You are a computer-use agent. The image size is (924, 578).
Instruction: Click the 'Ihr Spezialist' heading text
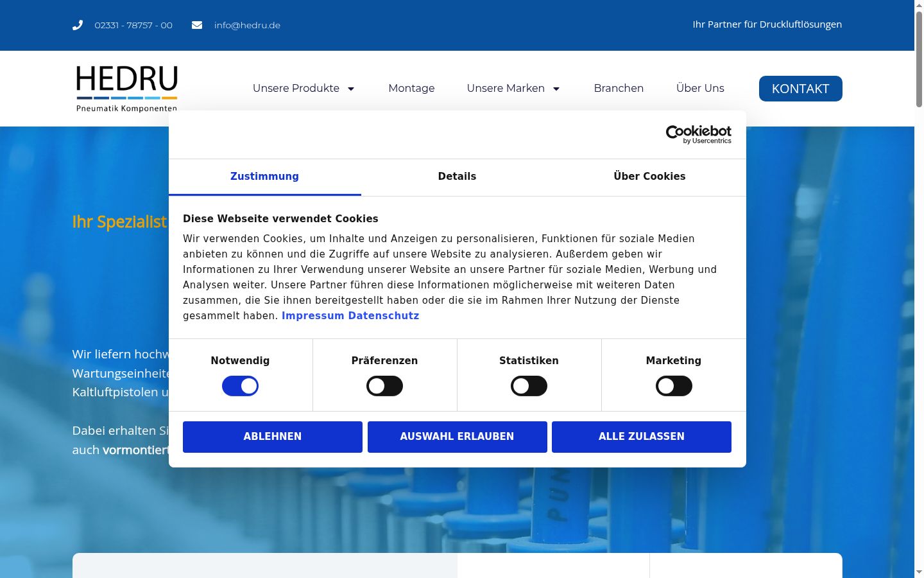(x=119, y=222)
